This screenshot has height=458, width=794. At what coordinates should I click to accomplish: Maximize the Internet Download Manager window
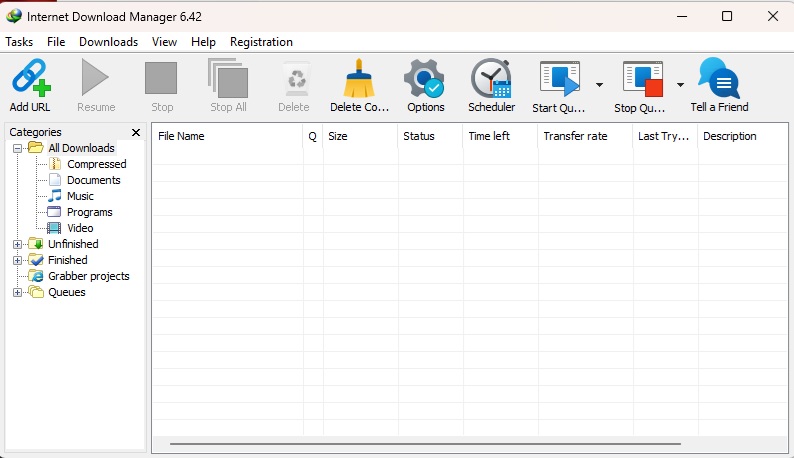727,16
